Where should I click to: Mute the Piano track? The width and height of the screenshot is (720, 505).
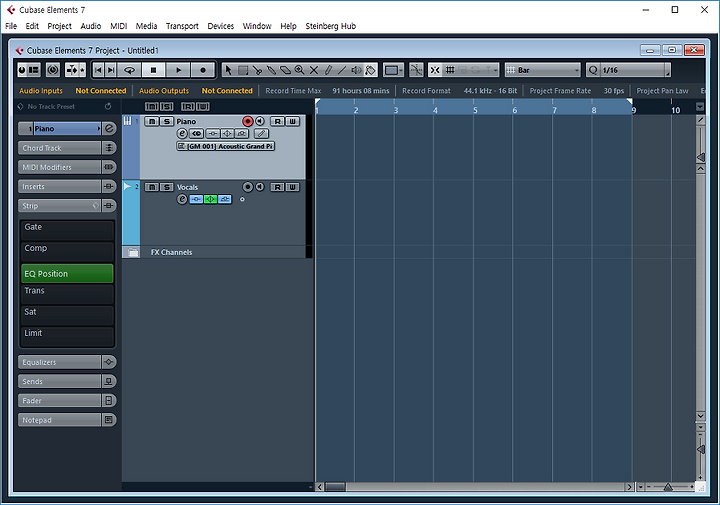pos(152,121)
